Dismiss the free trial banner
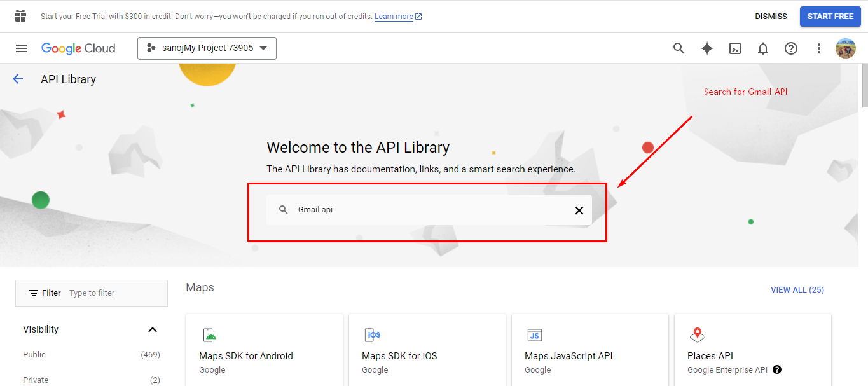868x386 pixels. point(771,17)
